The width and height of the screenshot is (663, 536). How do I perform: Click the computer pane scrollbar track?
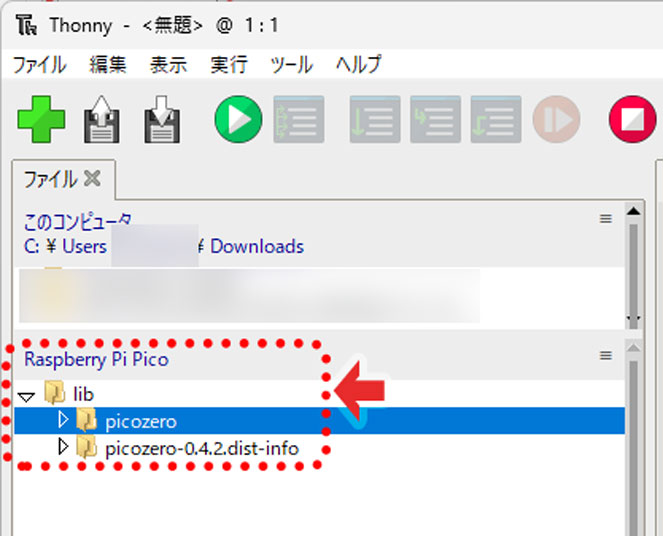[633, 275]
